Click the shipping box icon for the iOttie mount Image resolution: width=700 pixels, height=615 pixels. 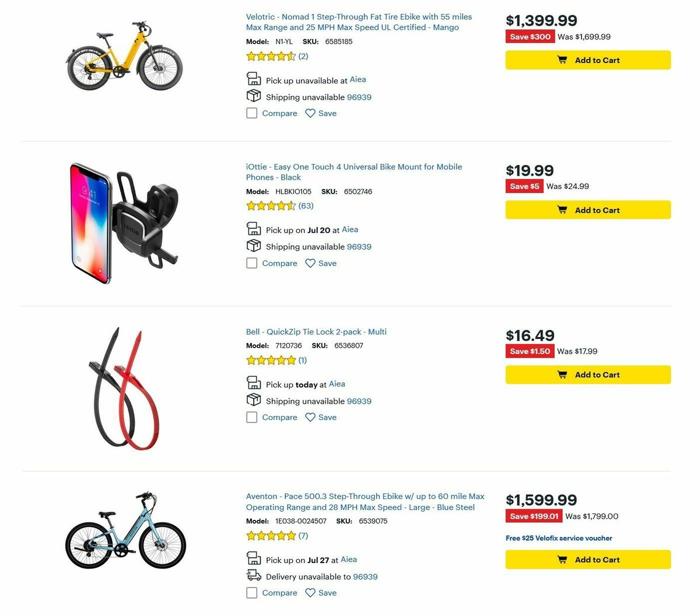pos(254,245)
